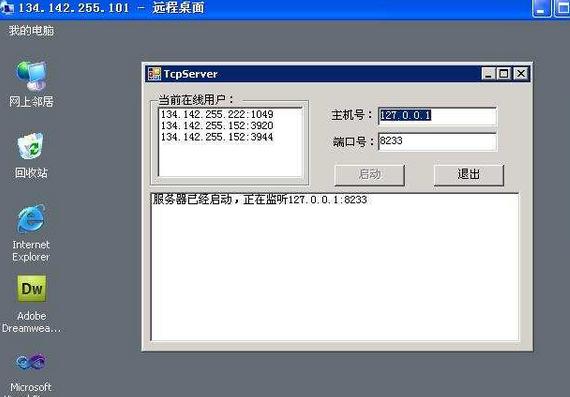
Task: Click the 退出 button
Action: coord(469,175)
